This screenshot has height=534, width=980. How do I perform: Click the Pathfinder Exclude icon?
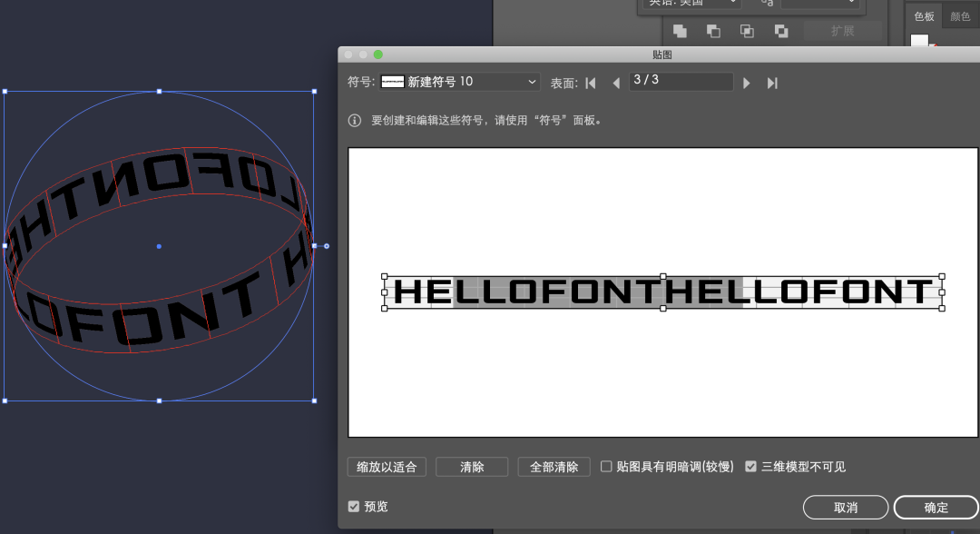780,31
